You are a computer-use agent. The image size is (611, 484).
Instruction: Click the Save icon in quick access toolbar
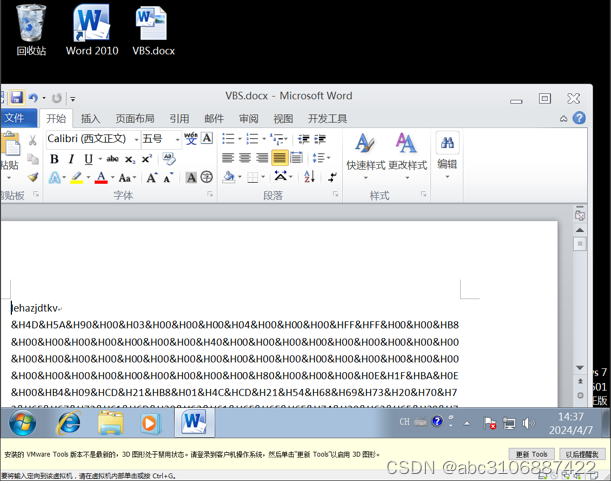(x=17, y=98)
